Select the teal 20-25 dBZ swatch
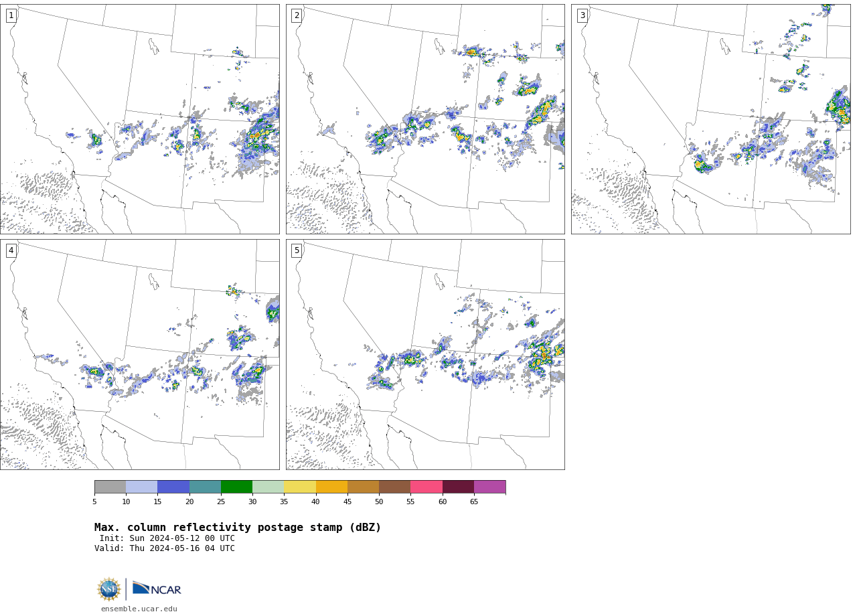This screenshot has height=616, width=857. (x=205, y=487)
